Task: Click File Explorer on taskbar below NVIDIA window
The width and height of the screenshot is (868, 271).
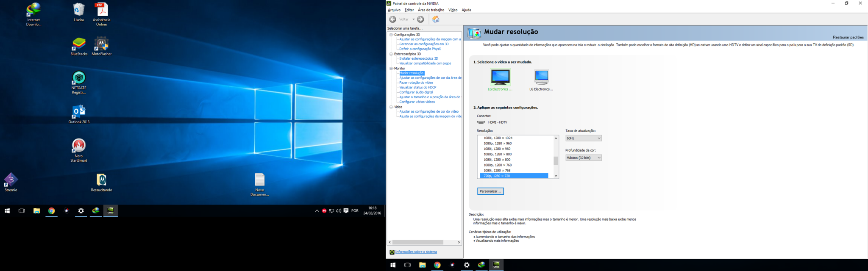Action: click(423, 265)
